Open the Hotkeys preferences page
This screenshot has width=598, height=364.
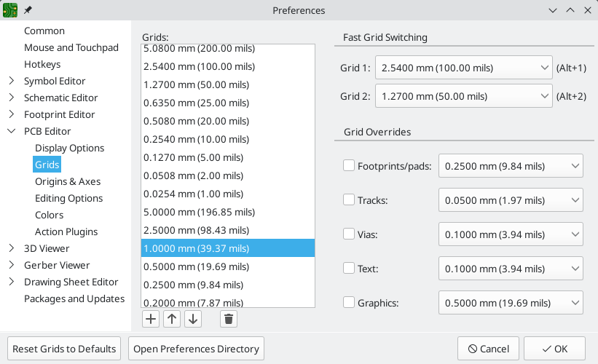click(x=42, y=64)
